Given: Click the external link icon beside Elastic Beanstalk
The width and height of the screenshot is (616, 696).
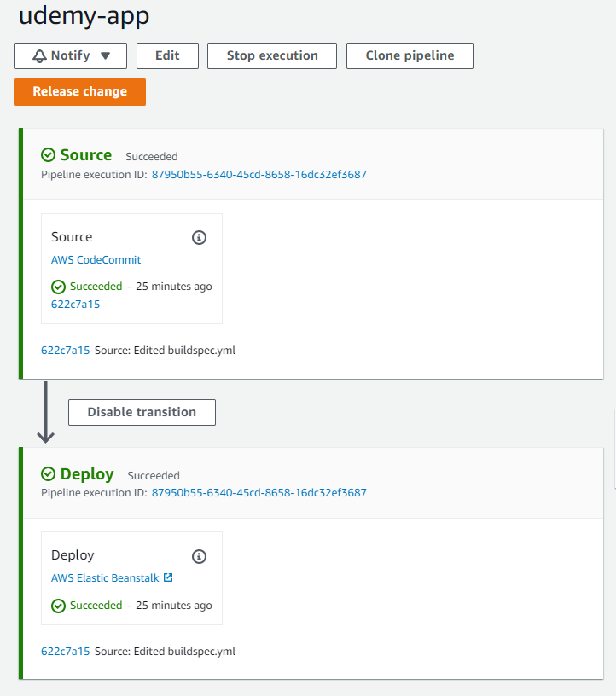Looking at the screenshot, I should pos(168,577).
